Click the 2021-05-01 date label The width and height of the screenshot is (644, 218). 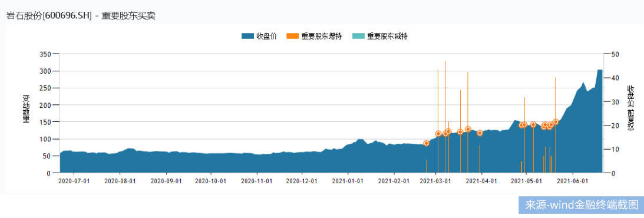[x=526, y=181]
